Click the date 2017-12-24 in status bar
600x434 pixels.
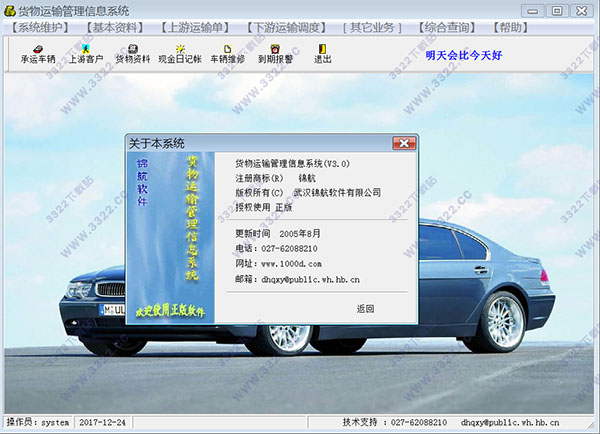coord(102,423)
